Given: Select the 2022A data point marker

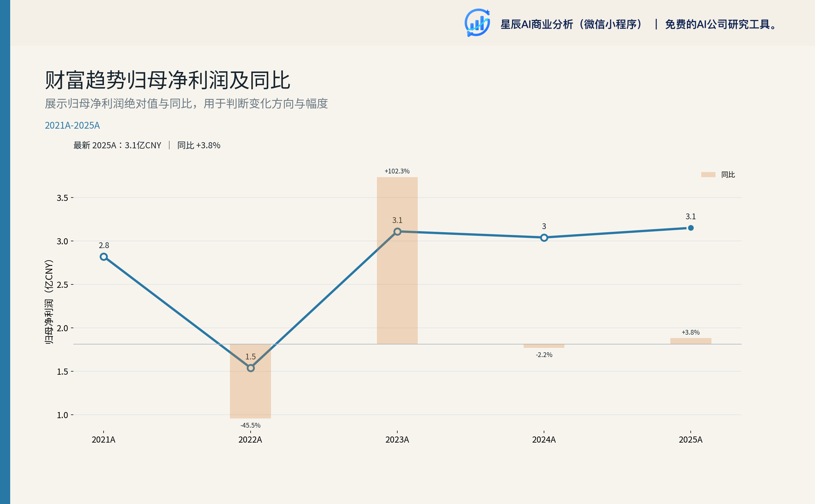Looking at the screenshot, I should (251, 368).
